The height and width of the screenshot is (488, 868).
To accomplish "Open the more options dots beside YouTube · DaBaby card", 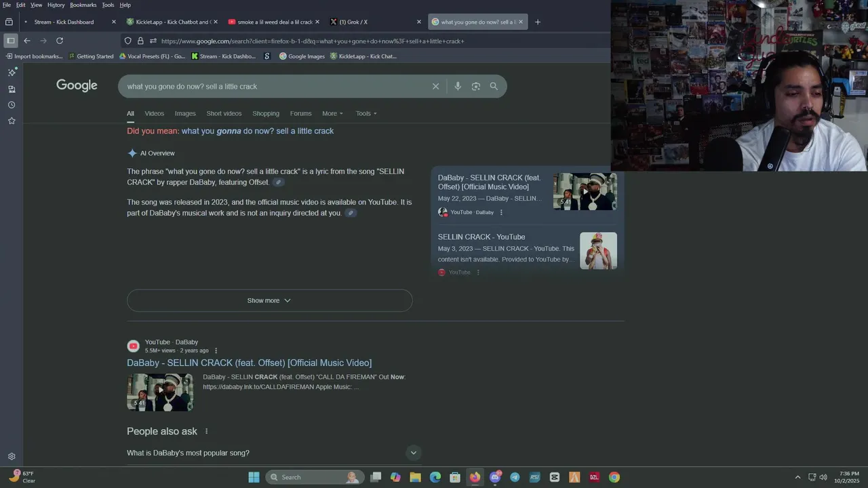I will click(x=501, y=212).
